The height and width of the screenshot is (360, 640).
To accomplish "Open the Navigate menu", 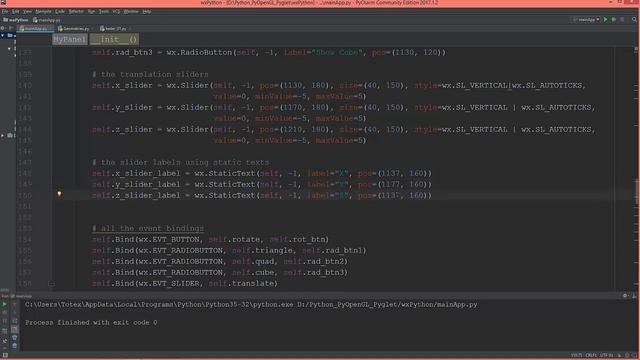I will pos(43,11).
